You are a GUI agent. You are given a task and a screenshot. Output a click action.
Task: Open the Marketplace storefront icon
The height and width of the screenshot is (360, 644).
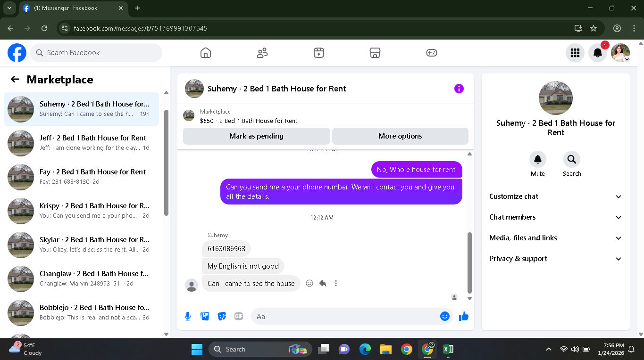pyautogui.click(x=375, y=53)
